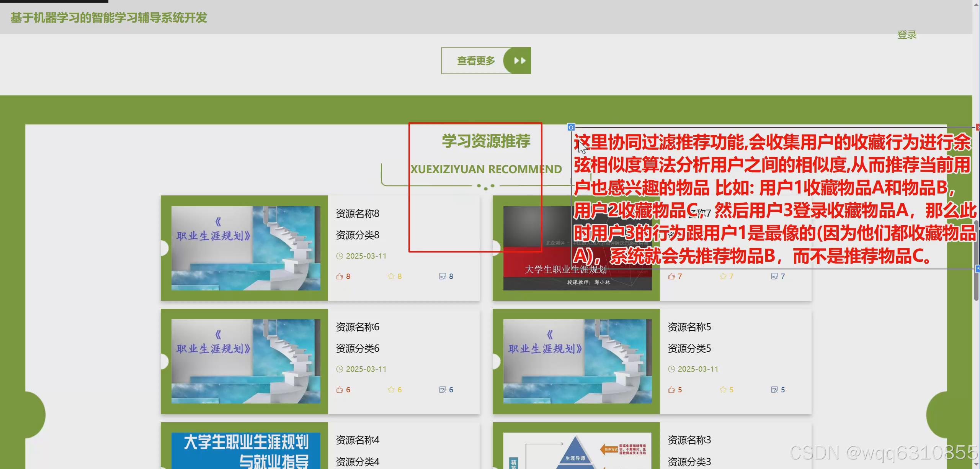The image size is (980, 469).
Task: Click the thumbs-up icon with count 6
Action: (x=340, y=390)
